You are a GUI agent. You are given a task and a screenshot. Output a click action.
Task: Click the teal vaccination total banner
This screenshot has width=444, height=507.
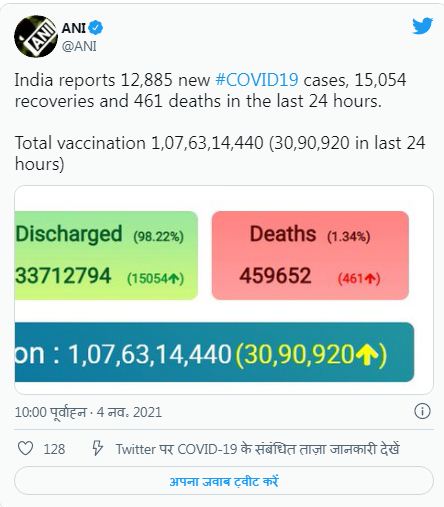coord(214,352)
